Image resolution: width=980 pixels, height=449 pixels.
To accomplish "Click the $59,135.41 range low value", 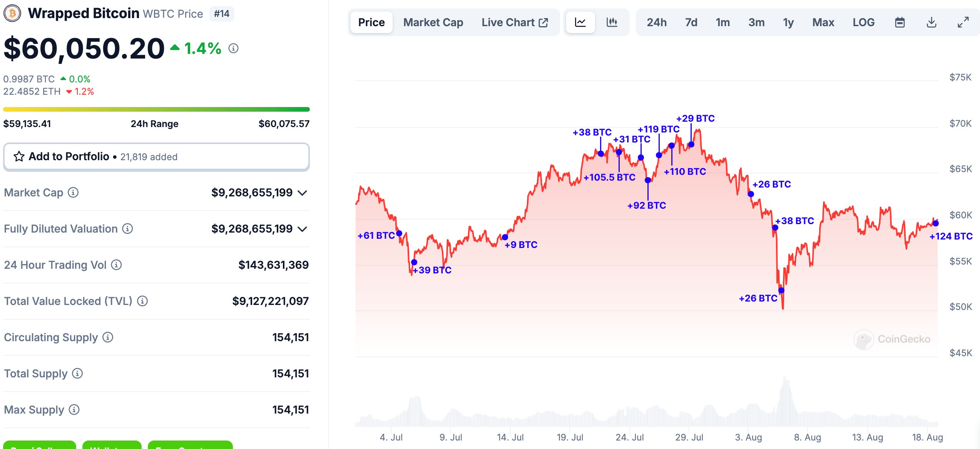I will click(x=27, y=124).
